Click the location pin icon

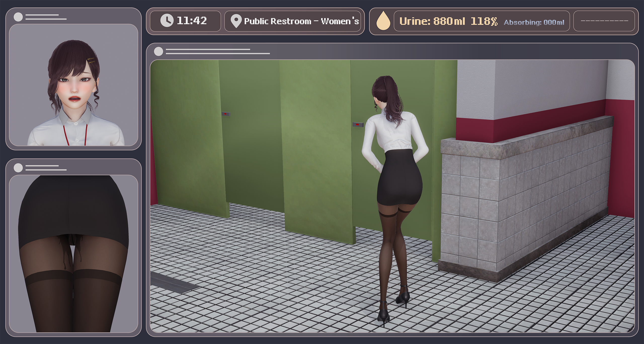(x=236, y=21)
